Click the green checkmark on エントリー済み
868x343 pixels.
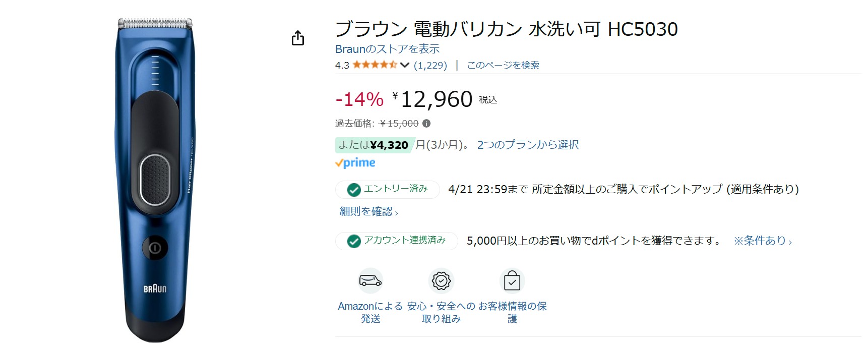coord(354,190)
